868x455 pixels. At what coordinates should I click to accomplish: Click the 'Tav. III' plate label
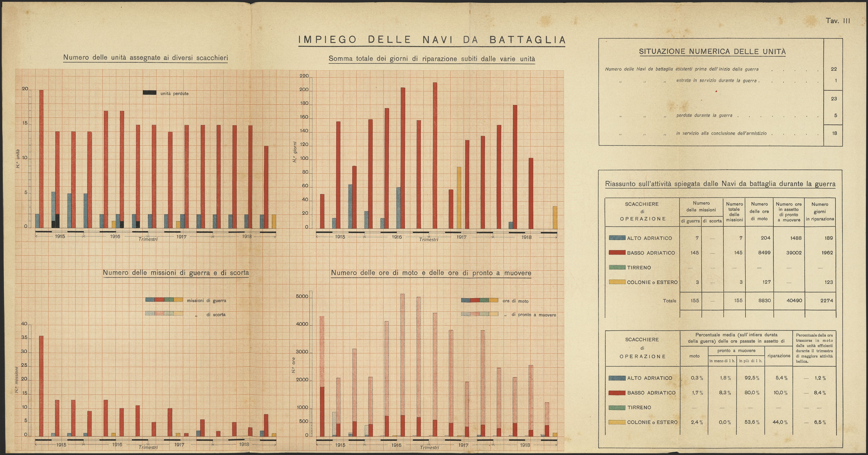(x=838, y=21)
